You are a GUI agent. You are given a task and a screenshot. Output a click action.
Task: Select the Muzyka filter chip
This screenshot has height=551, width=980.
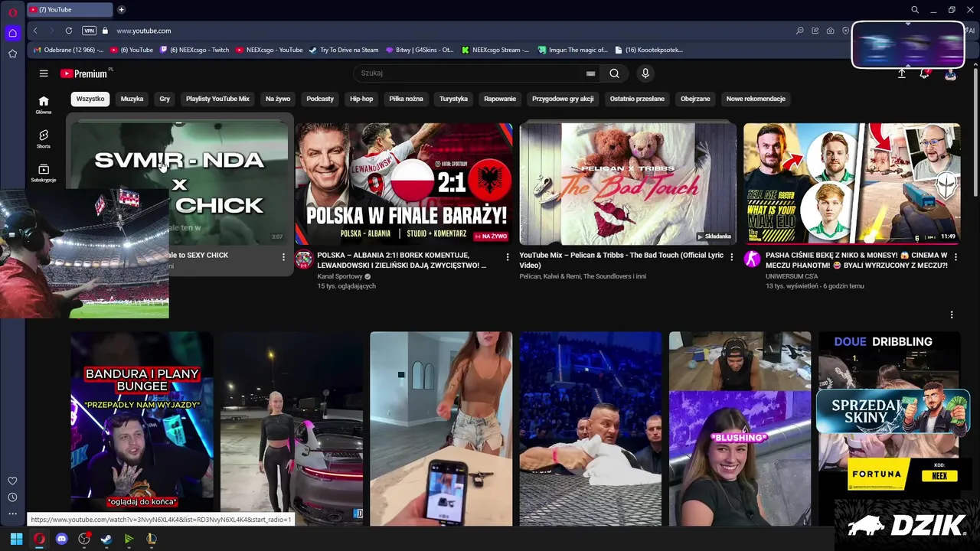tap(132, 99)
